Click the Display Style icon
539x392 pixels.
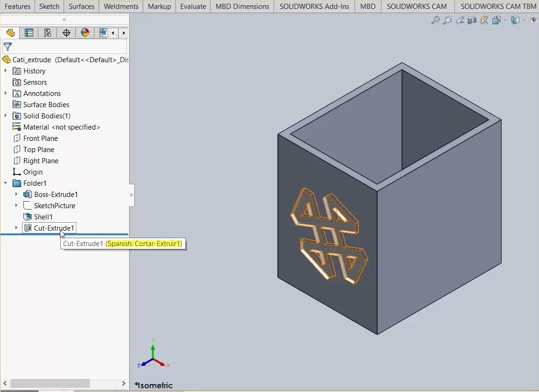pos(515,20)
